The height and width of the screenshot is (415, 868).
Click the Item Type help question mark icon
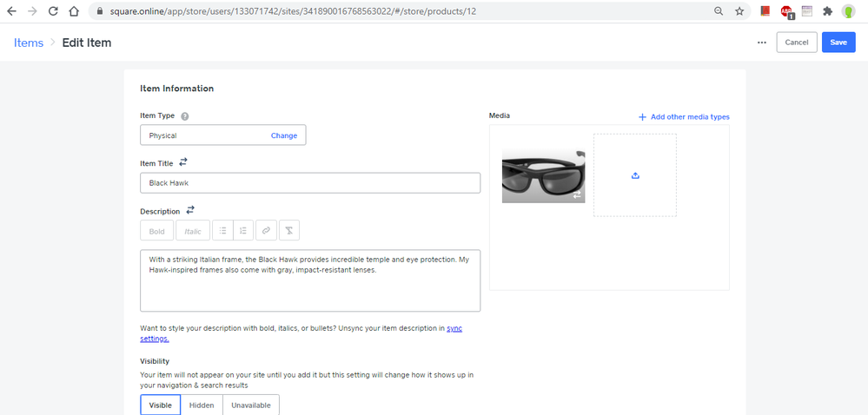click(185, 116)
